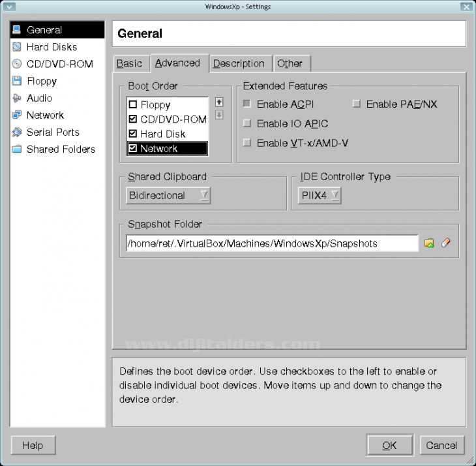Uncheck Network boot device checkbox
The height and width of the screenshot is (466, 476).
click(133, 148)
